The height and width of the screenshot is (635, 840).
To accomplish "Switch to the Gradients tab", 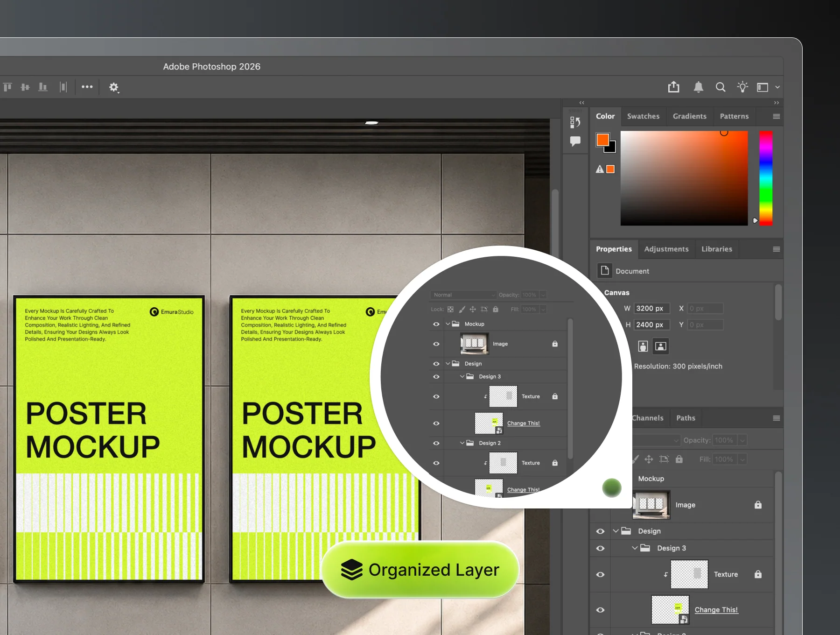I will pos(689,116).
